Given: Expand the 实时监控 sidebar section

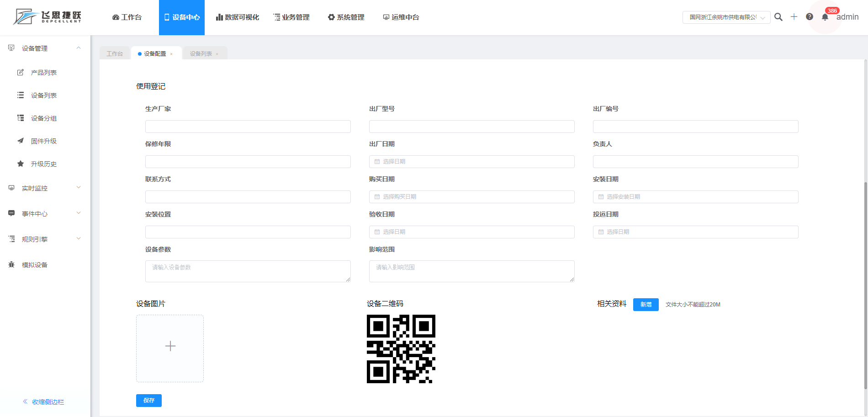Looking at the screenshot, I should [x=79, y=188].
